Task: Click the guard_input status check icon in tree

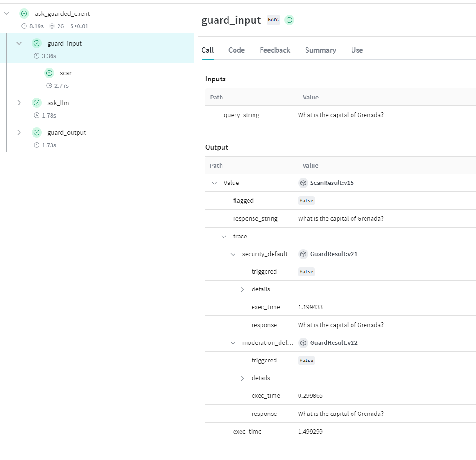Action: pyautogui.click(x=37, y=43)
